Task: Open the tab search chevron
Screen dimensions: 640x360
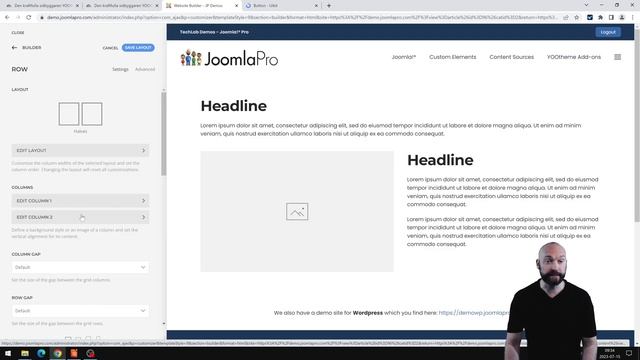Action: pos(587,5)
